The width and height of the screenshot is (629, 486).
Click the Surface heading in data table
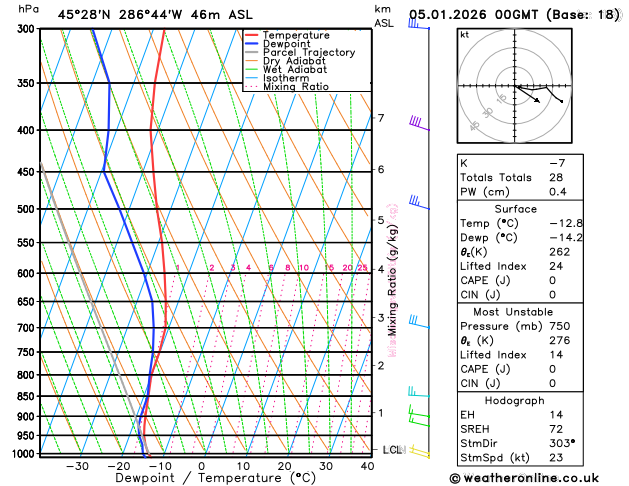click(x=515, y=209)
